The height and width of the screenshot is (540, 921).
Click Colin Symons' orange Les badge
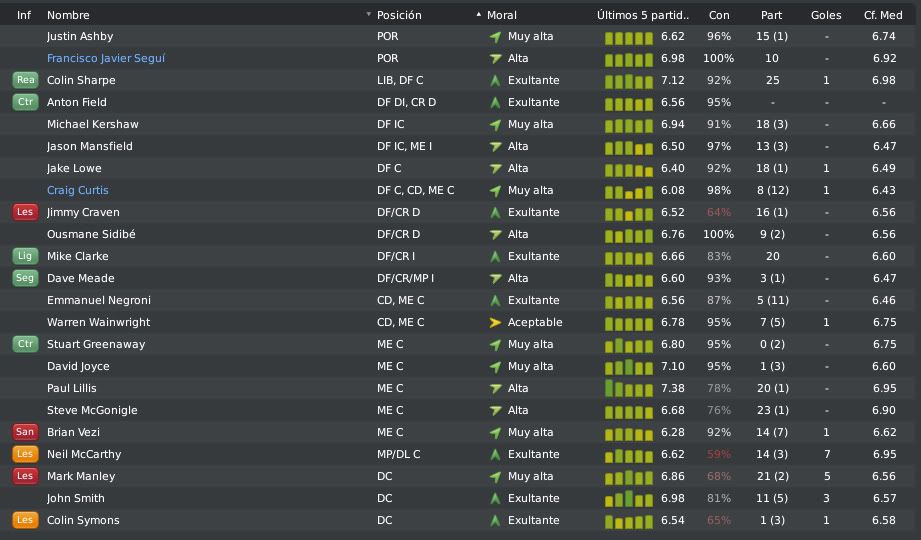25,520
